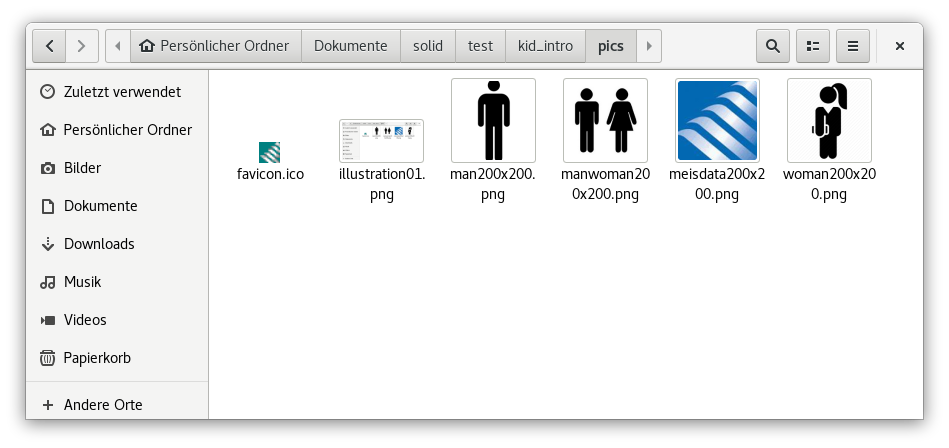This screenshot has height=448, width=949.
Task: Click the Musik note icon
Action: coord(47,282)
